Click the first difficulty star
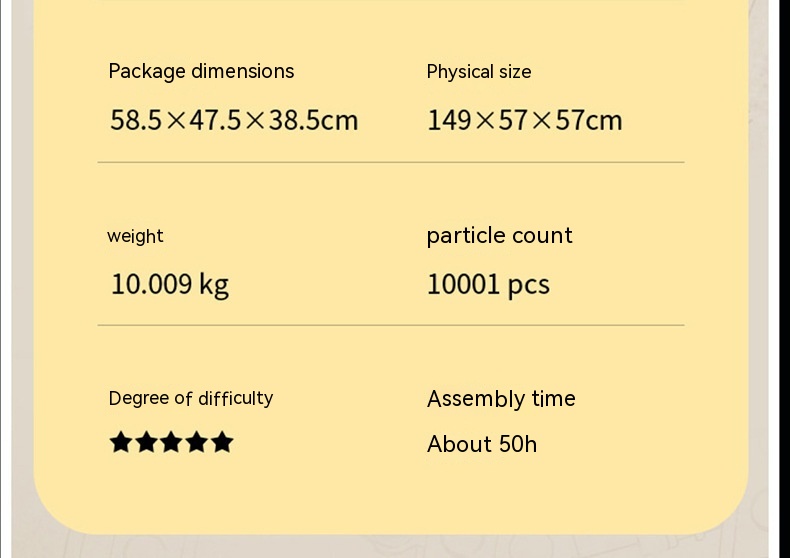The width and height of the screenshot is (790, 558). [x=121, y=442]
